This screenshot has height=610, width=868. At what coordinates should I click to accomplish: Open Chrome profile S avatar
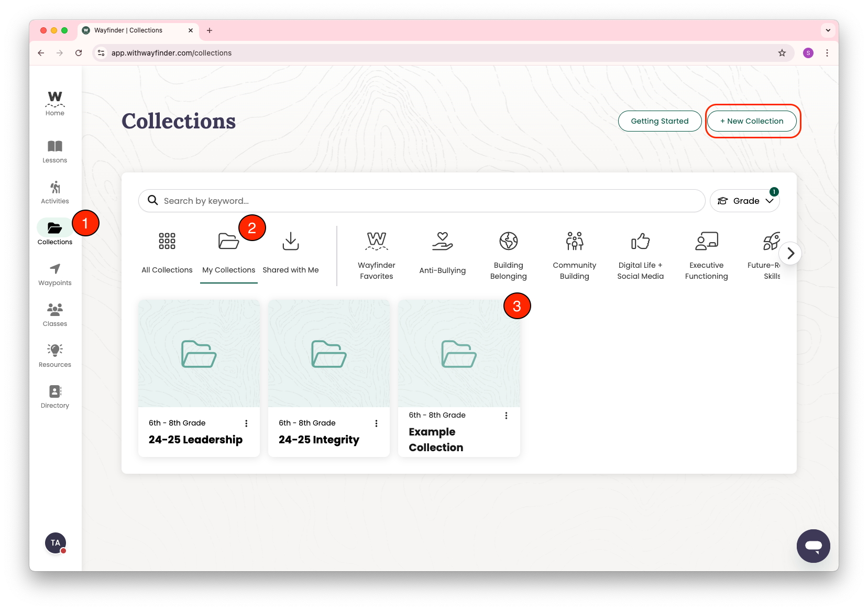point(808,53)
